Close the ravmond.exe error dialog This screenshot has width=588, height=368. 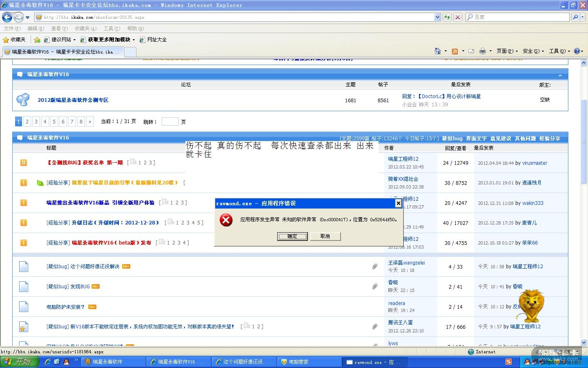tap(399, 203)
